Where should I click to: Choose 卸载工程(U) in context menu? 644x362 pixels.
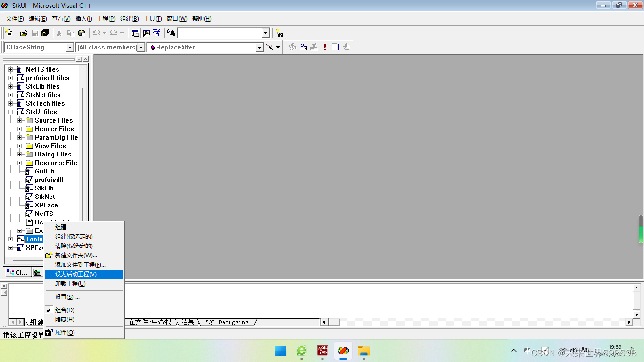coord(84,283)
